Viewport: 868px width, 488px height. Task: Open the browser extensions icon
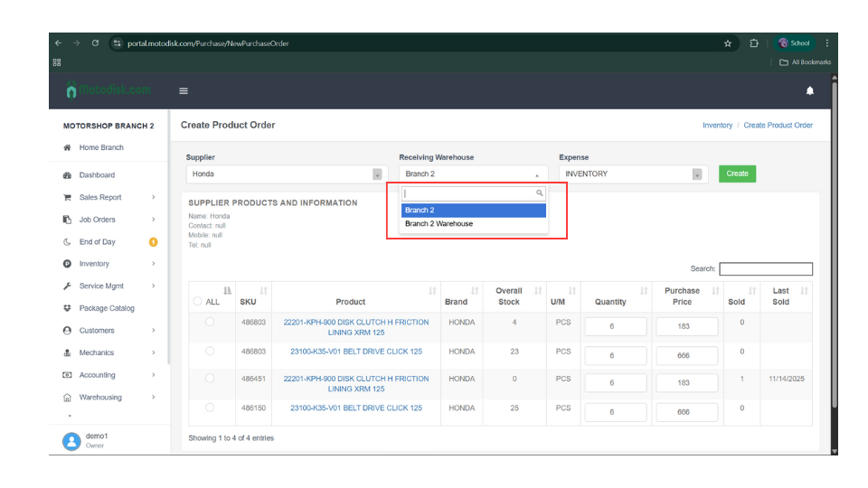(754, 43)
